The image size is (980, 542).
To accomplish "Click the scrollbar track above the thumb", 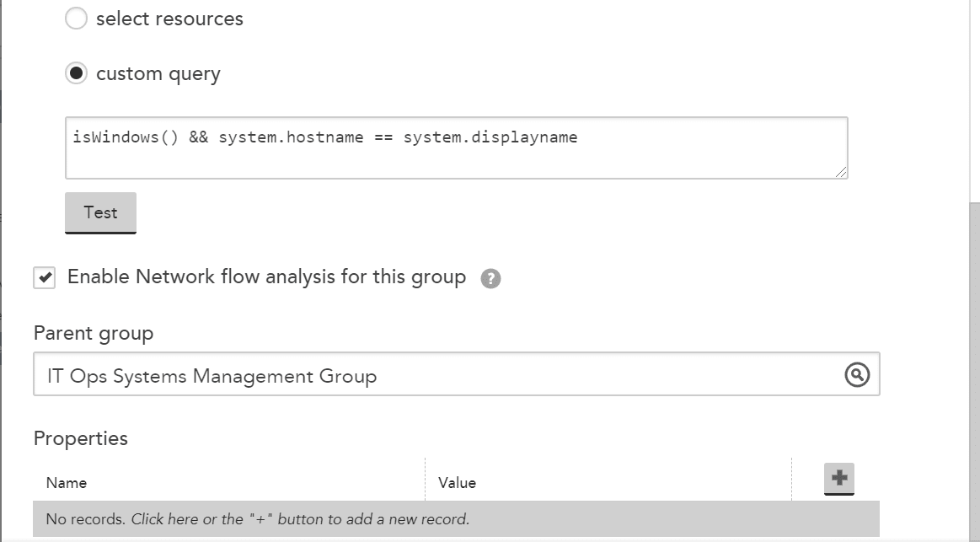I will coord(974,100).
